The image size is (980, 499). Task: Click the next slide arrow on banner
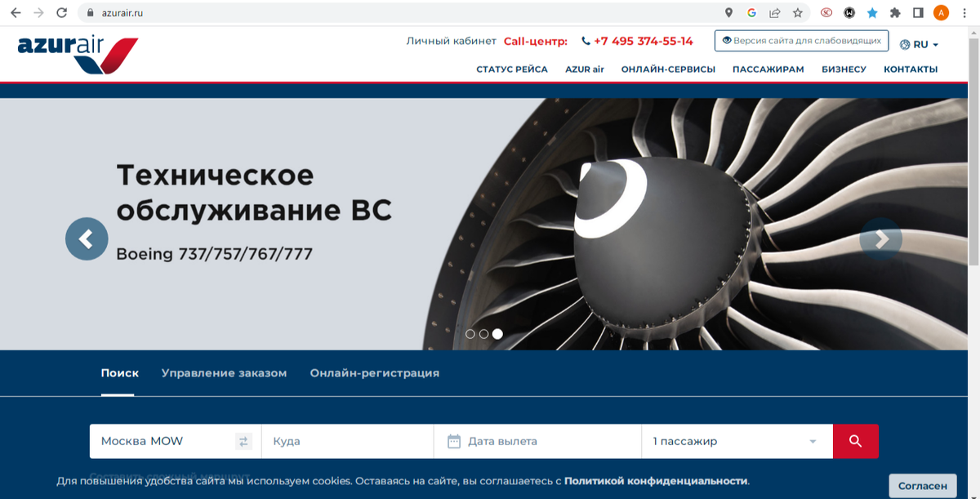[881, 239]
